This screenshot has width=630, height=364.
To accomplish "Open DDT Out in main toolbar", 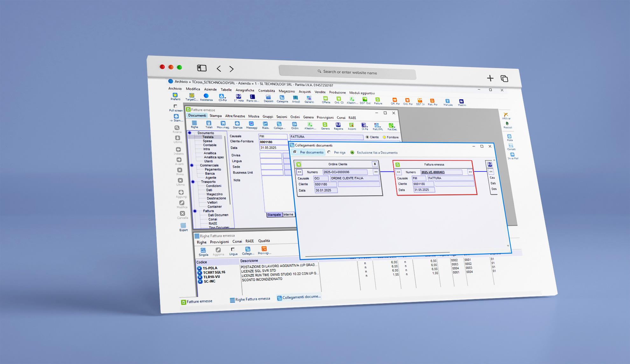I will click(365, 100).
